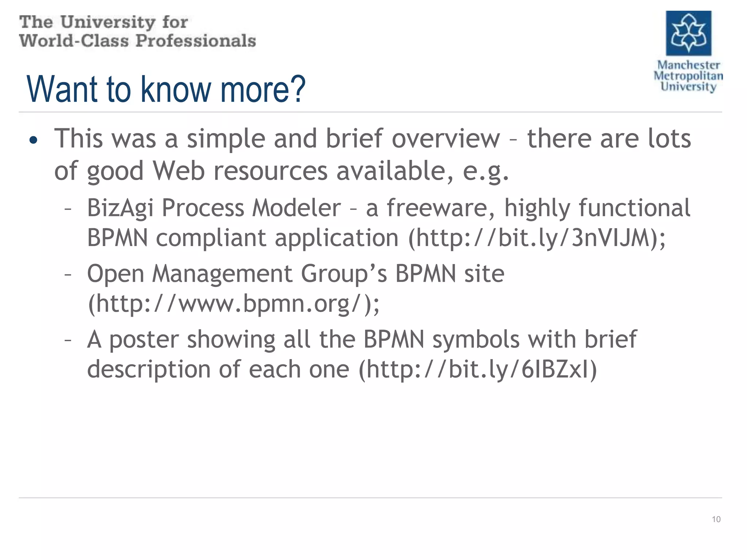This screenshot has width=747, height=560.
Task: Click 'The University for World-Class Professionals' tagline
Action: 138,31
